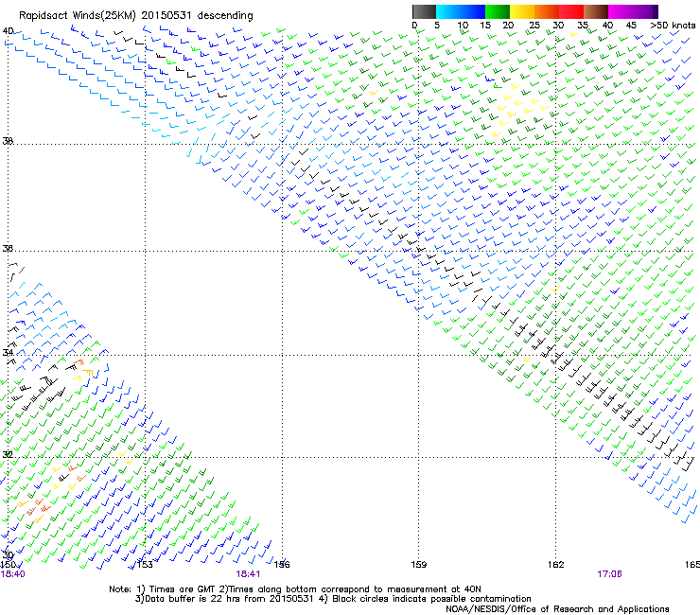Click the purple pass time '18:41'
Screen dimensions: 700x615
[x=248, y=574]
